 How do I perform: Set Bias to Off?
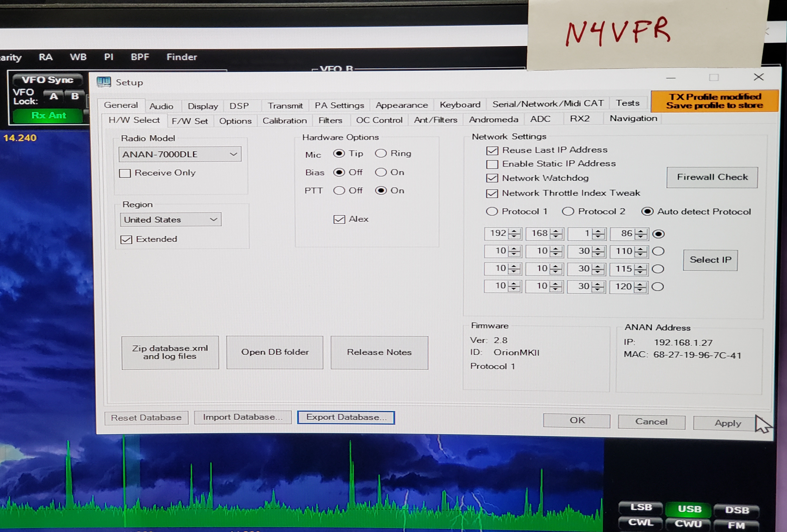339,172
